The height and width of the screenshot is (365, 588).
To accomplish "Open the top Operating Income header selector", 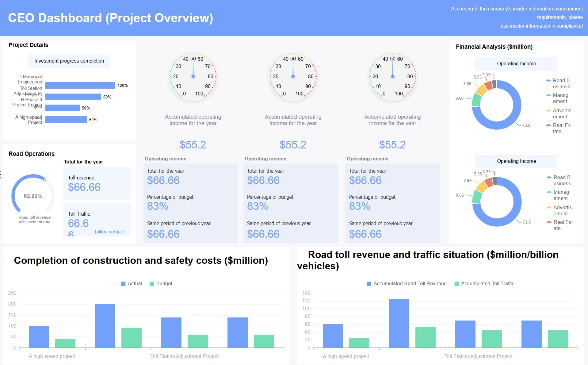I will click(516, 63).
